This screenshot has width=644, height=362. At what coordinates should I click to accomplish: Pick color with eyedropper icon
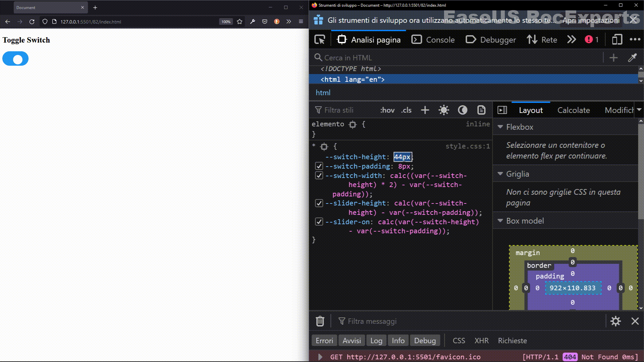coord(632,58)
